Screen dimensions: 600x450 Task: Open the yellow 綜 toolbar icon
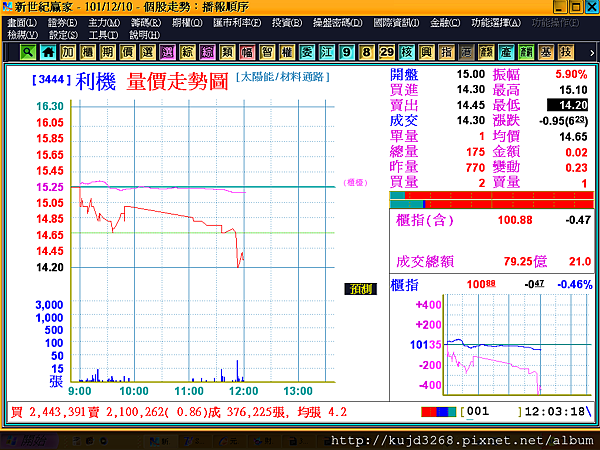point(187,52)
